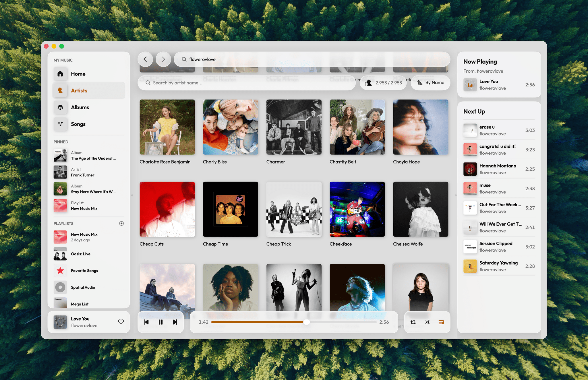Skip to the next track
The image size is (588, 380).
tap(175, 322)
